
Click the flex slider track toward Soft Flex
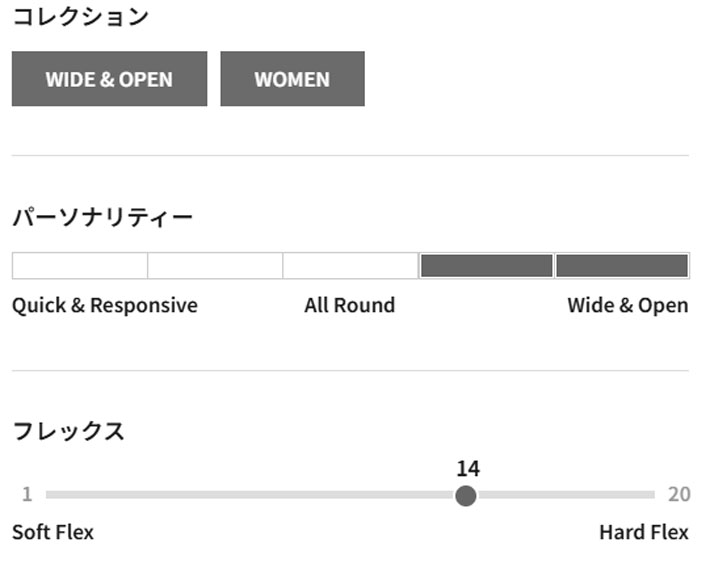coord(200,495)
